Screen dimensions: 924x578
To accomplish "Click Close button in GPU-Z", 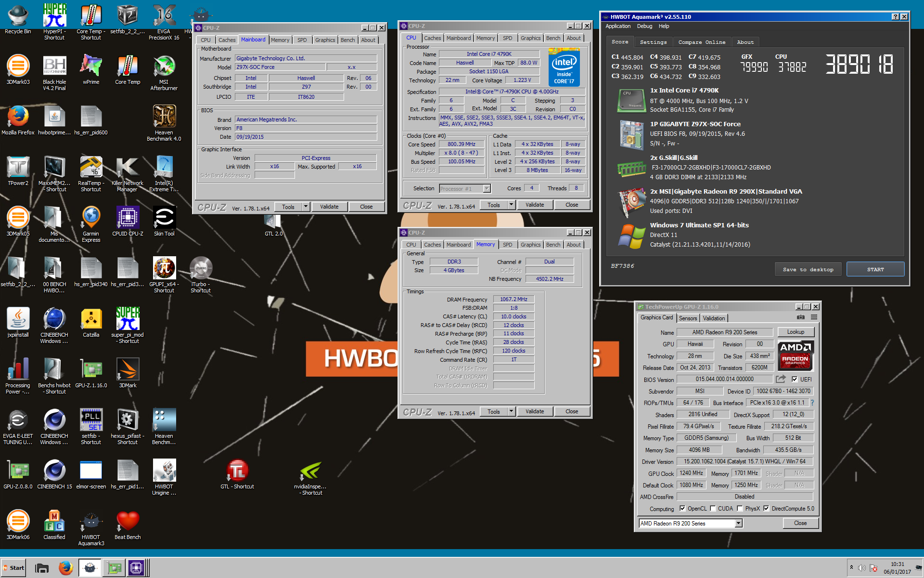I will click(x=800, y=523).
